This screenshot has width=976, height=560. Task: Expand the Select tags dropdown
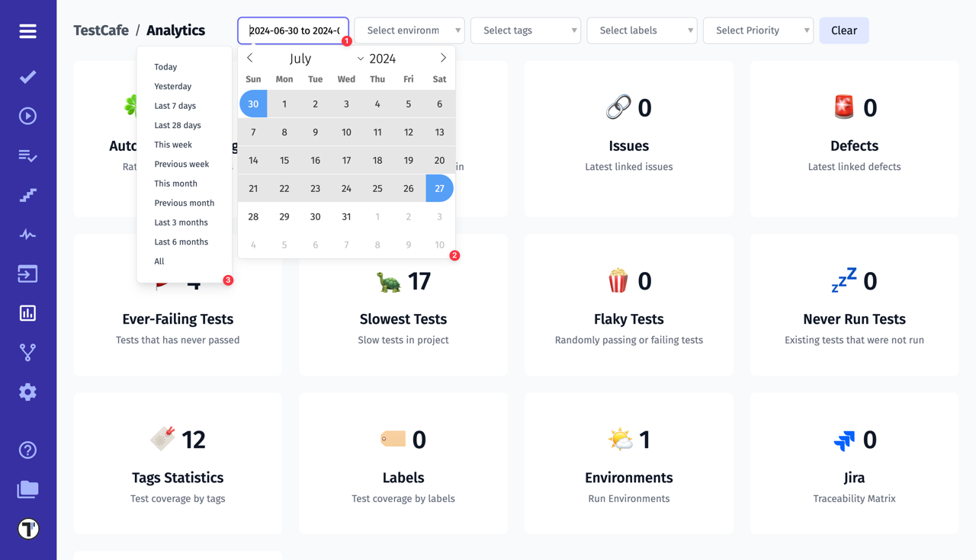pyautogui.click(x=525, y=30)
